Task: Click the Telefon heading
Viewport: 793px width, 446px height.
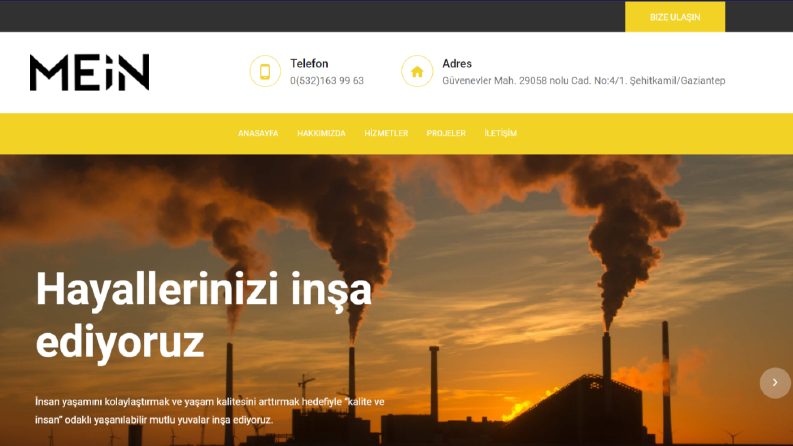Action: click(309, 64)
